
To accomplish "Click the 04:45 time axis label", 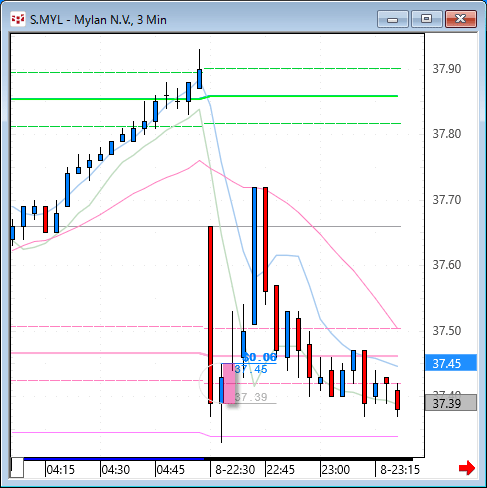I will [x=170, y=470].
